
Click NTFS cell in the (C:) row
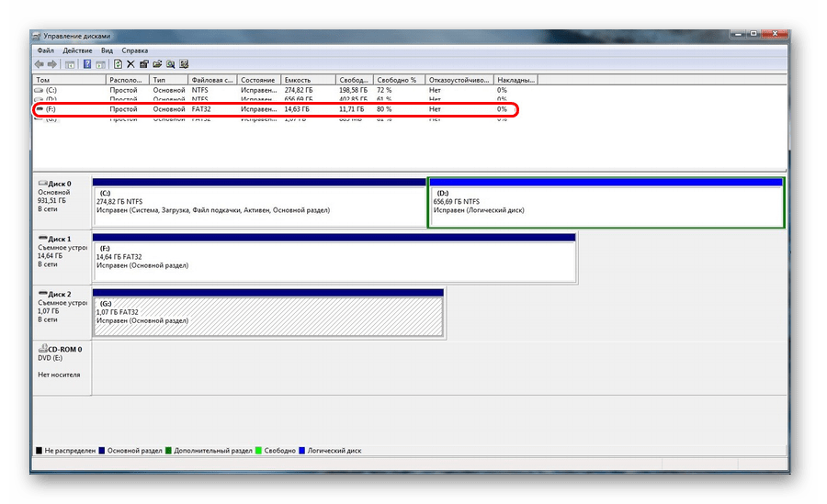[200, 90]
